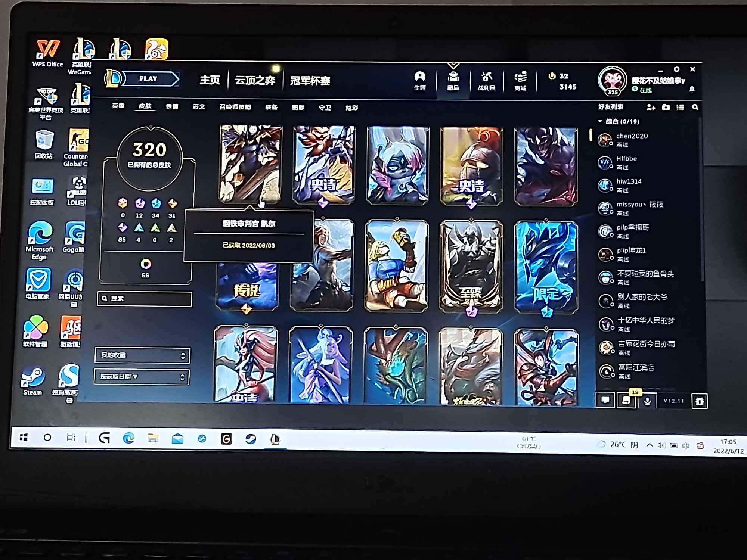747x560 pixels.
Task: Click the summoner profile avatar level 325
Action: pyautogui.click(x=612, y=81)
